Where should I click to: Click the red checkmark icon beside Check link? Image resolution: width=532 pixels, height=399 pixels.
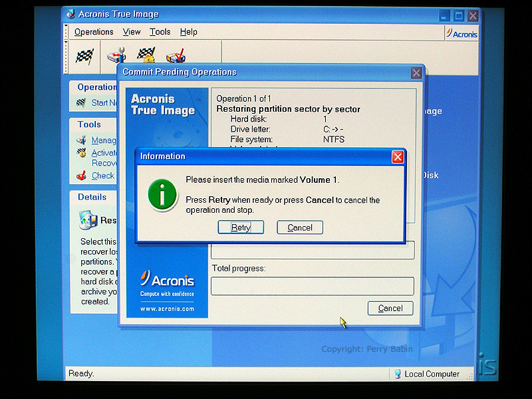pos(81,176)
